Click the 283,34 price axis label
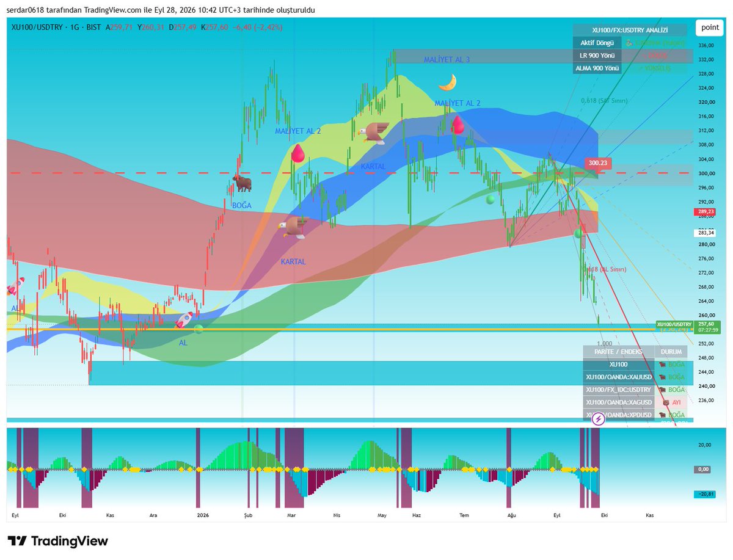The height and width of the screenshot is (560, 733). pos(704,233)
